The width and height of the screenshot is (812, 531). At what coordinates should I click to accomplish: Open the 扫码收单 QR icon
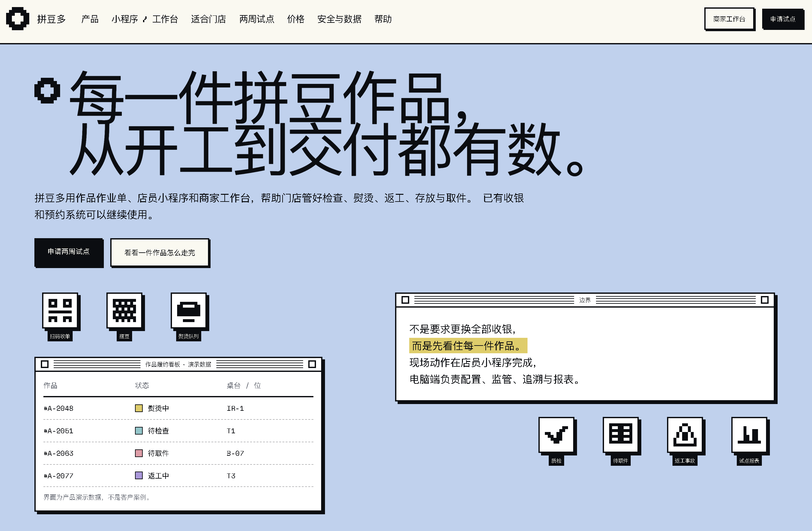tap(60, 311)
